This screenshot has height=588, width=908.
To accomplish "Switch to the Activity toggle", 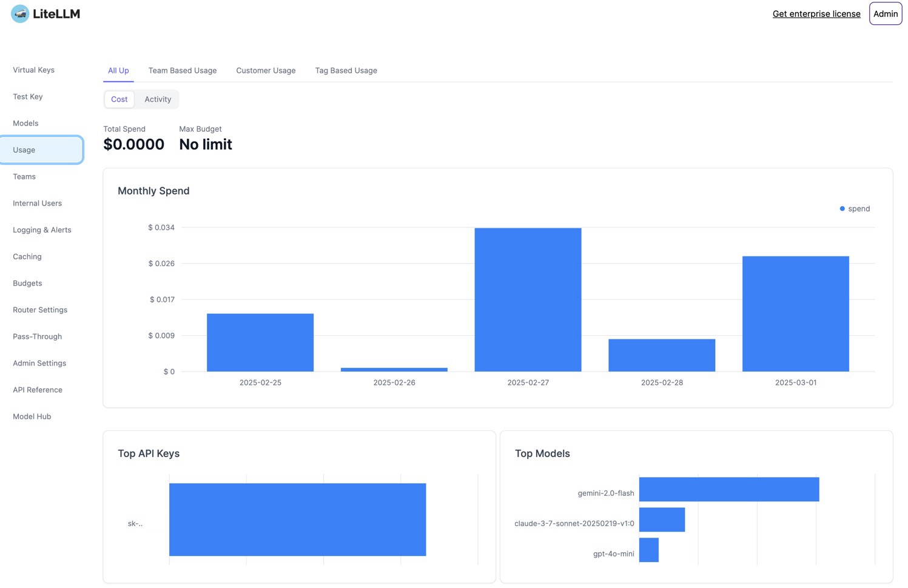I will [x=158, y=99].
